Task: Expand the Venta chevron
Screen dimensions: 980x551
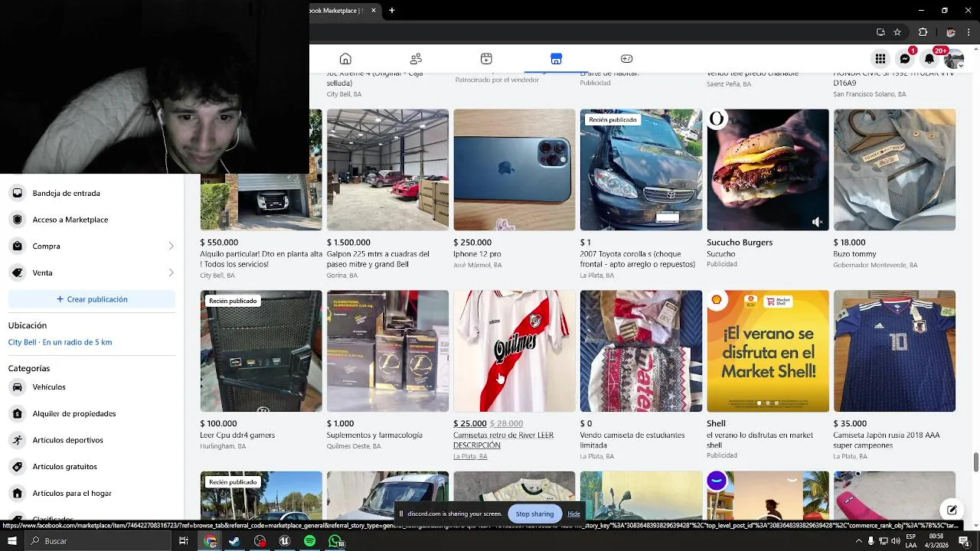Action: pyautogui.click(x=171, y=273)
